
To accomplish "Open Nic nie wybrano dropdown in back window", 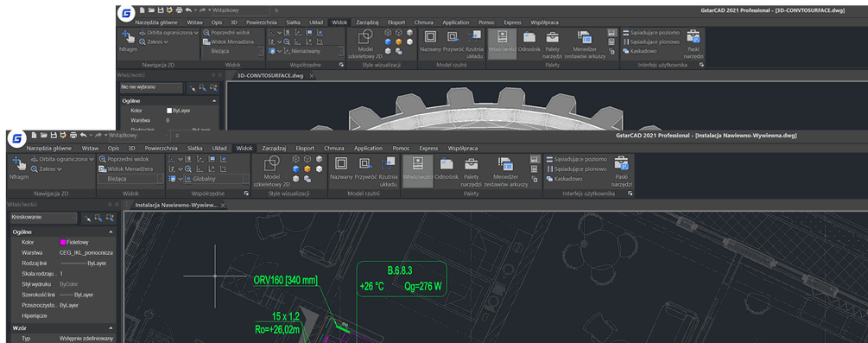I will 150,87.
